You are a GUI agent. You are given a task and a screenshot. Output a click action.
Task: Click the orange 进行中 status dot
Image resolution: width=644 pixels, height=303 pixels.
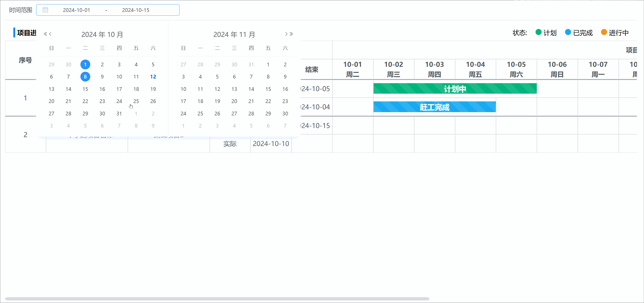pyautogui.click(x=604, y=32)
